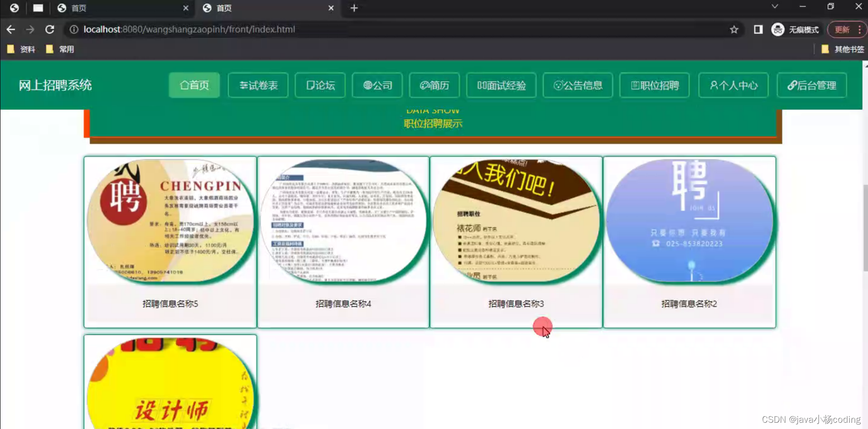Click the first tab-strip globe icon
868x429 pixels.
[14, 8]
